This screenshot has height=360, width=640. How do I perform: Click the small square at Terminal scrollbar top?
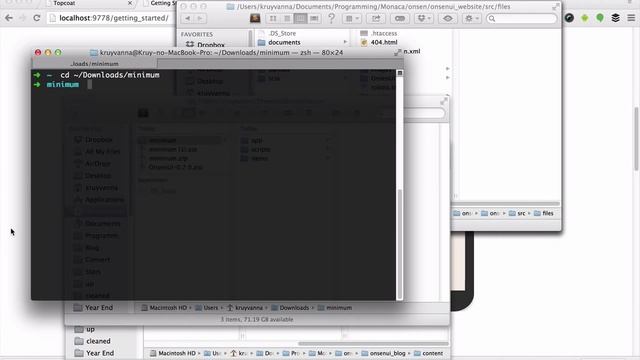coord(400,73)
